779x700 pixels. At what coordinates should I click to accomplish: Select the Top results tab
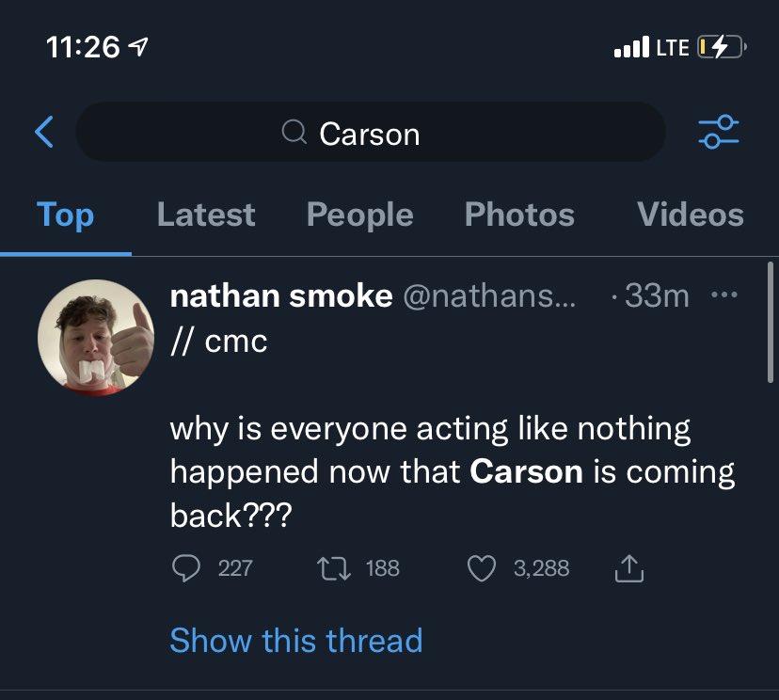coord(65,215)
